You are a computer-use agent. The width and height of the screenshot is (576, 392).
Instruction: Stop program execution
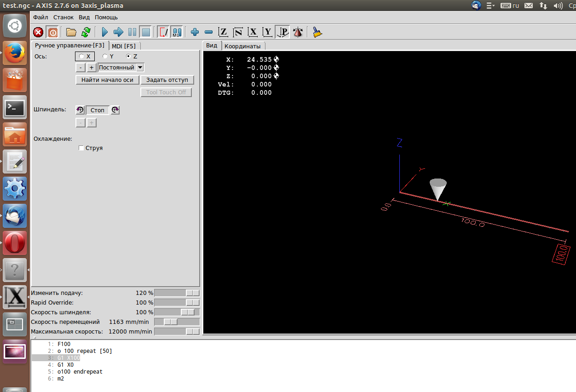point(146,32)
